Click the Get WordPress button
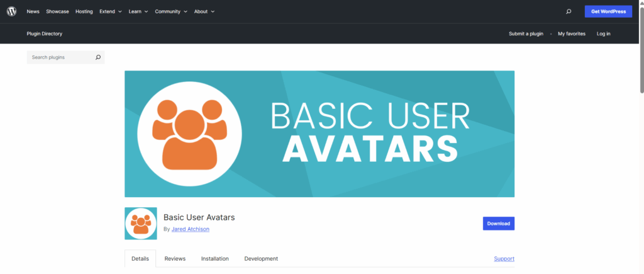The height and width of the screenshot is (274, 644). pos(608,11)
